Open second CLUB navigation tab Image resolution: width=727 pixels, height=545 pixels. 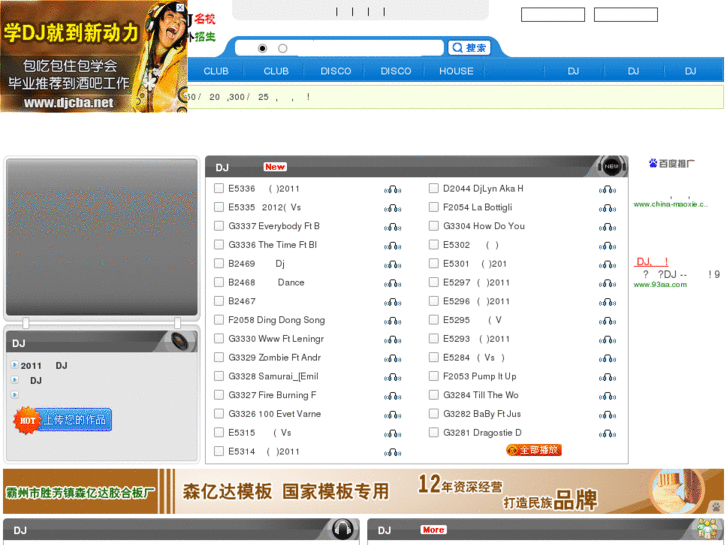pos(276,71)
